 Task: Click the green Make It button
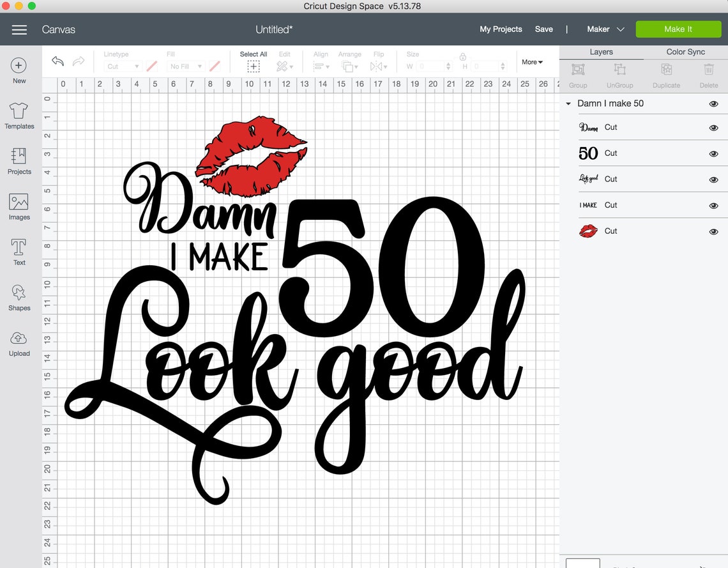click(x=678, y=29)
